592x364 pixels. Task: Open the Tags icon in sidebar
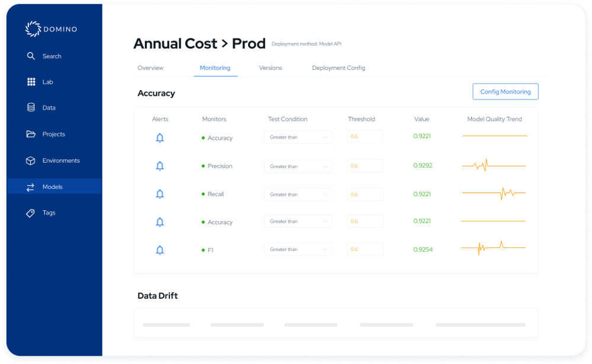(x=31, y=212)
